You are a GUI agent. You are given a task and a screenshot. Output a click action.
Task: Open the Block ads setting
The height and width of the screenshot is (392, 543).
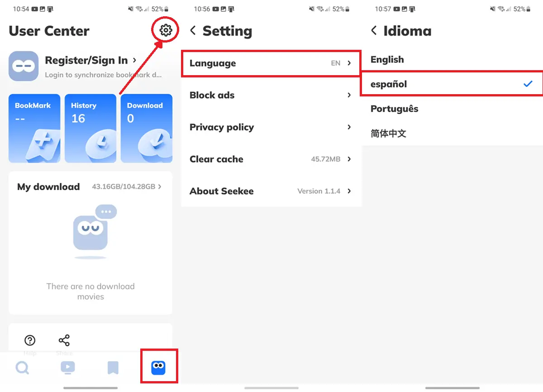271,95
